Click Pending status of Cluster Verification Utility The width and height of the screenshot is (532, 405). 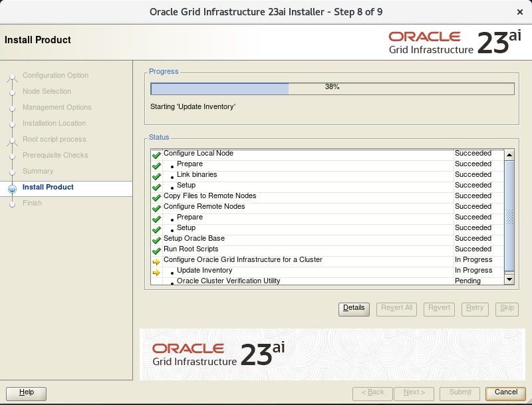[x=467, y=281]
